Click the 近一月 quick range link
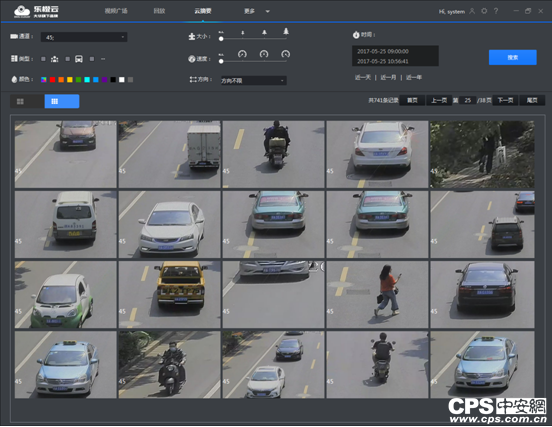552x427 pixels. (x=388, y=77)
